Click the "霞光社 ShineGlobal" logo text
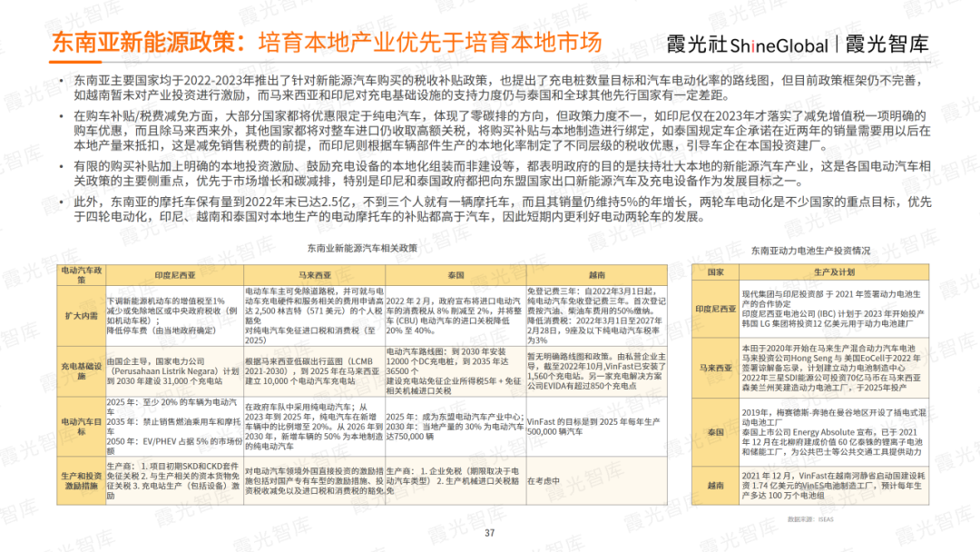980x552 pixels. tap(748, 44)
